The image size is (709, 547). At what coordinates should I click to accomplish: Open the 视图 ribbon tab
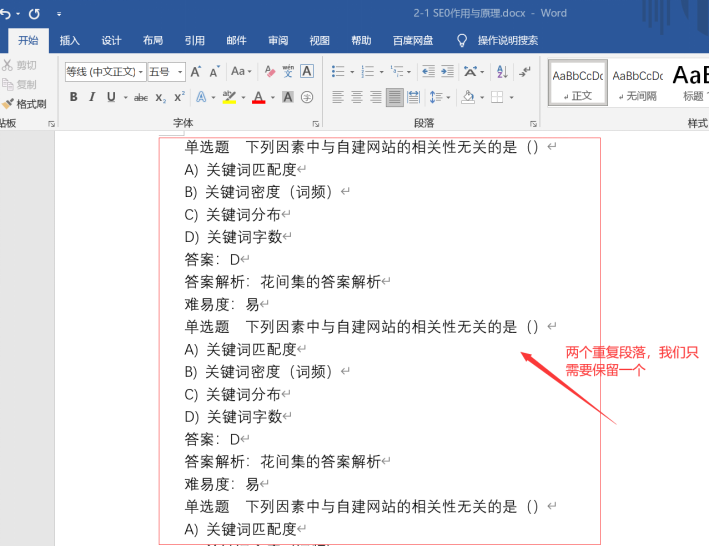coord(319,41)
